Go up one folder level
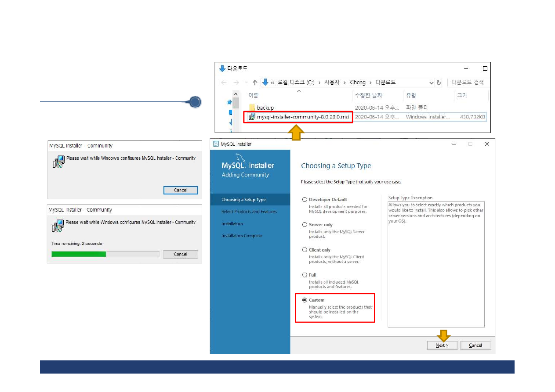The width and height of the screenshot is (555, 392). [255, 83]
